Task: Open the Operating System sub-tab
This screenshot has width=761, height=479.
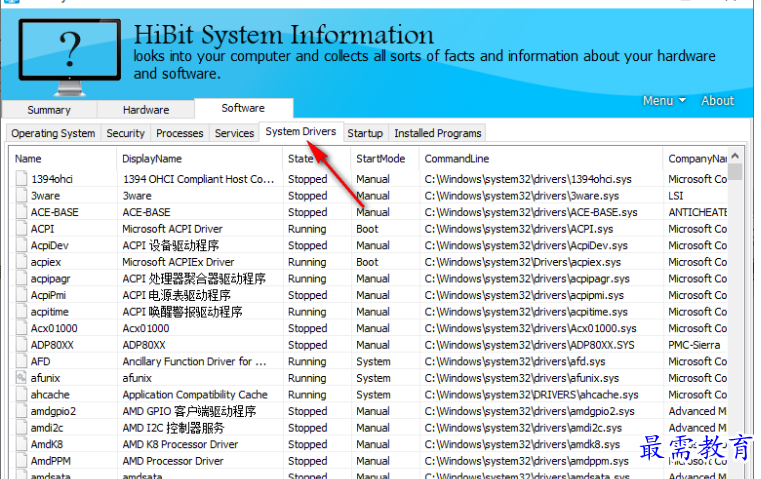Action: pos(53,133)
